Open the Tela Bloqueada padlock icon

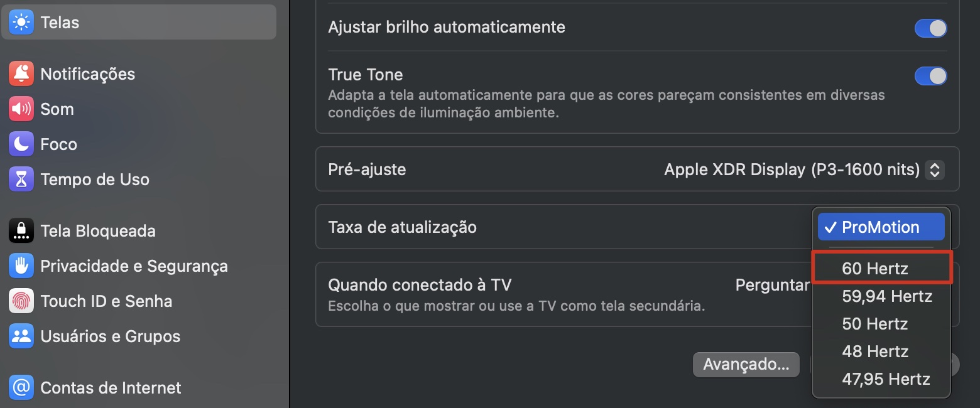21,230
